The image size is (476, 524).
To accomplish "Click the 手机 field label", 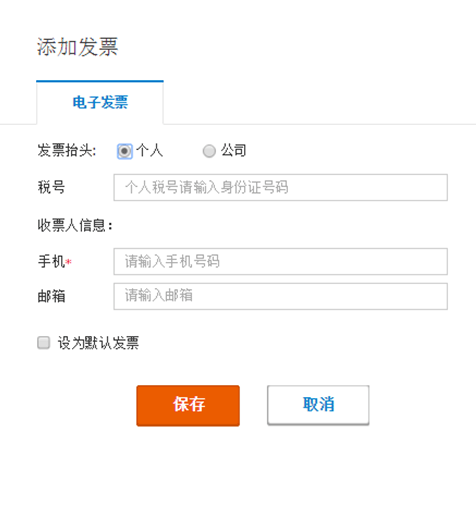I will (x=51, y=261).
